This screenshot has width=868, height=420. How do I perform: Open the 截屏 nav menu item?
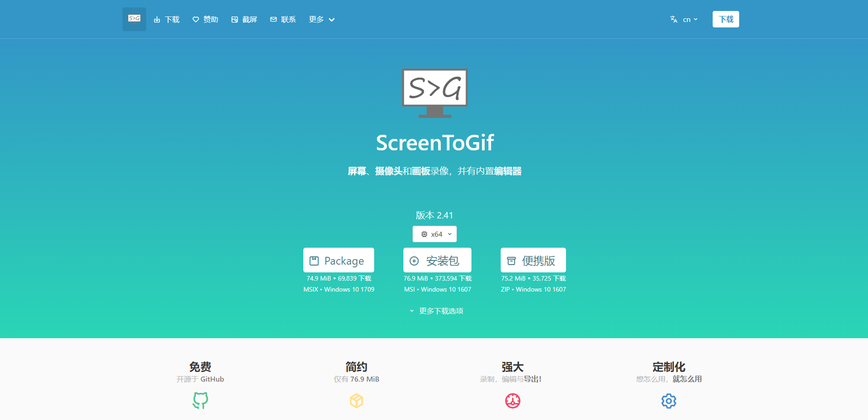click(244, 19)
